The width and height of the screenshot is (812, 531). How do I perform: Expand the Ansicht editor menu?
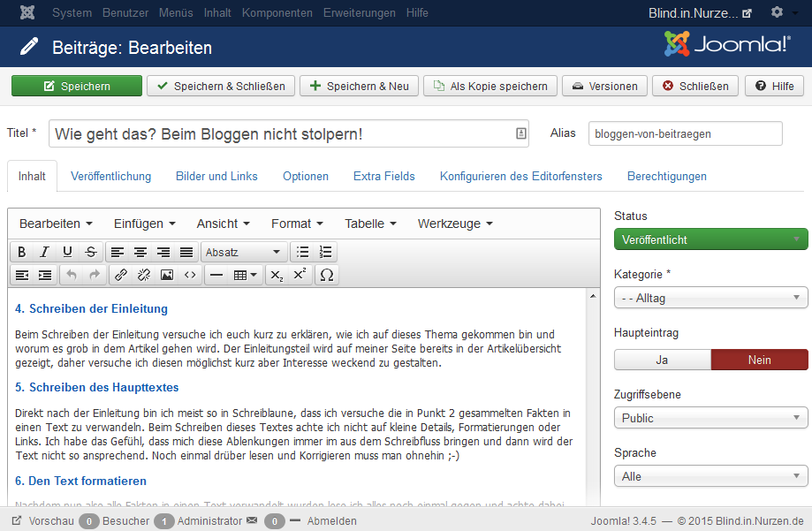(x=224, y=224)
